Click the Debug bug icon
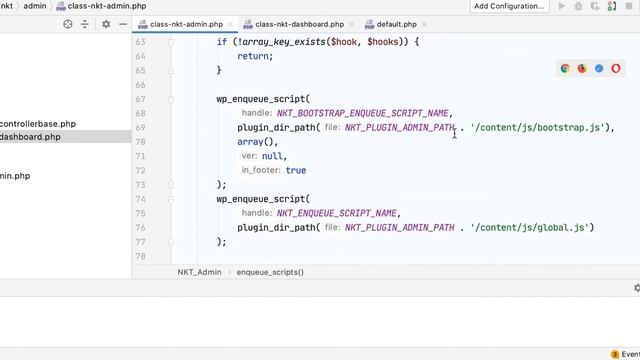This screenshot has height=360, width=640. click(578, 6)
